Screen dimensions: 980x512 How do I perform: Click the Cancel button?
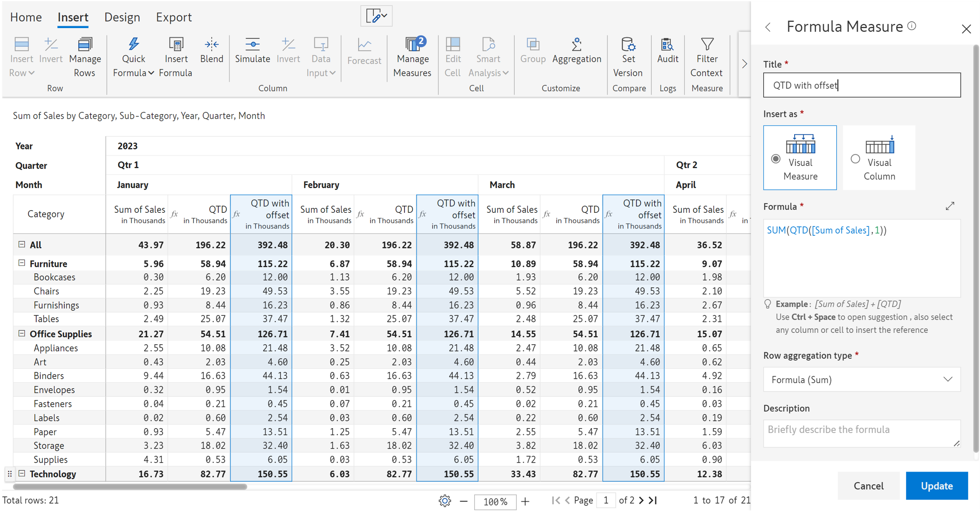point(868,486)
